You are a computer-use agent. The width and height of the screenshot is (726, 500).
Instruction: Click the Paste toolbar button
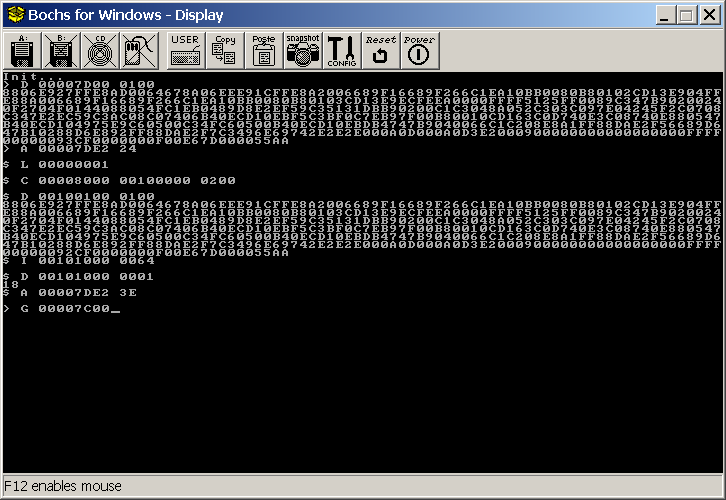click(x=263, y=50)
